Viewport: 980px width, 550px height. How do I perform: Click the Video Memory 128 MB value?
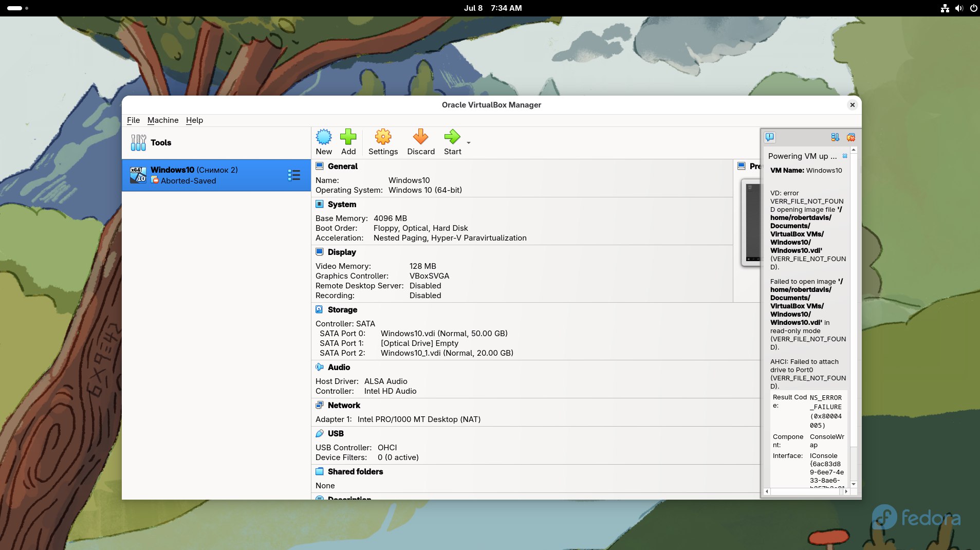coord(422,266)
